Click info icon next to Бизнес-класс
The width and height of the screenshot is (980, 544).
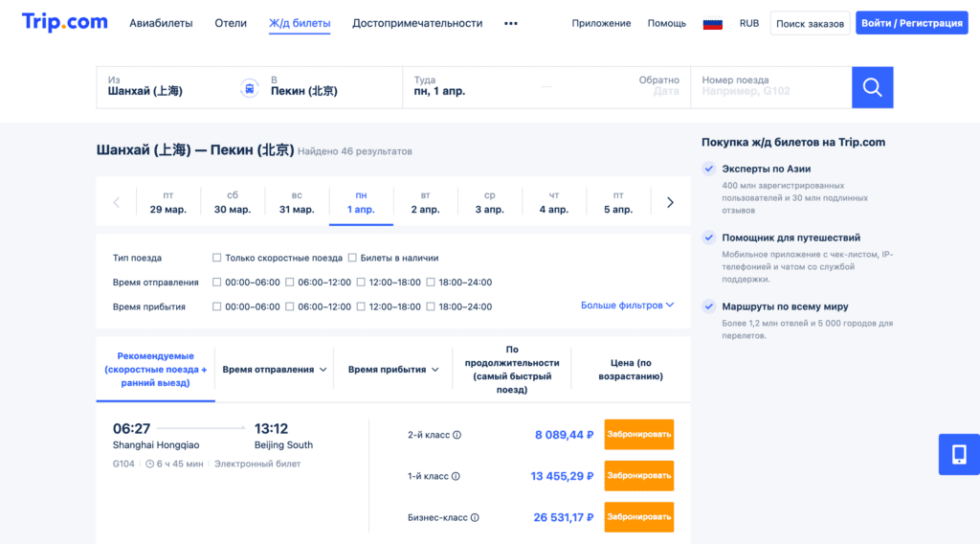[475, 518]
